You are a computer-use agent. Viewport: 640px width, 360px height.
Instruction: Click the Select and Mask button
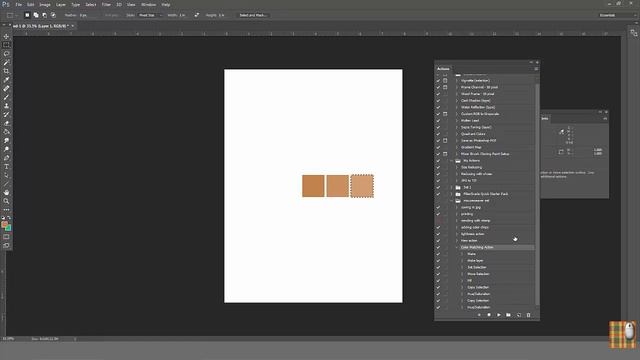[253, 15]
